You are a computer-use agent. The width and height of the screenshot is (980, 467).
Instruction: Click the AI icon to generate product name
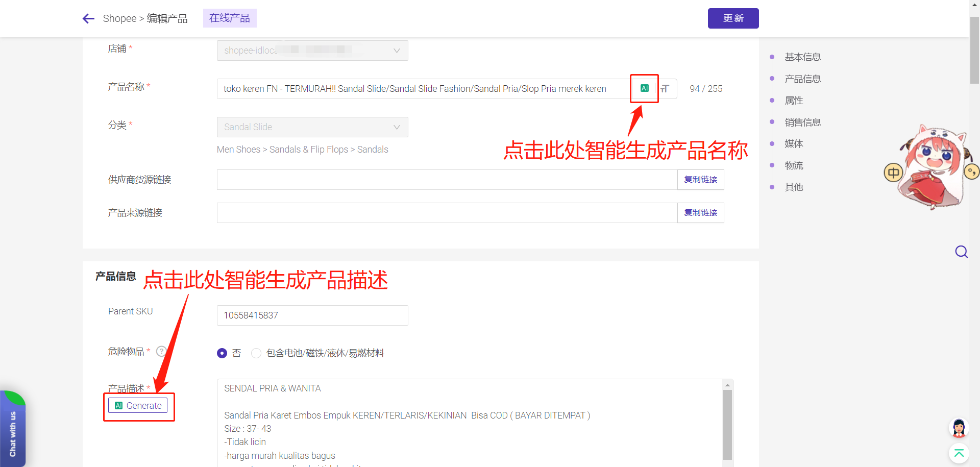tap(644, 88)
